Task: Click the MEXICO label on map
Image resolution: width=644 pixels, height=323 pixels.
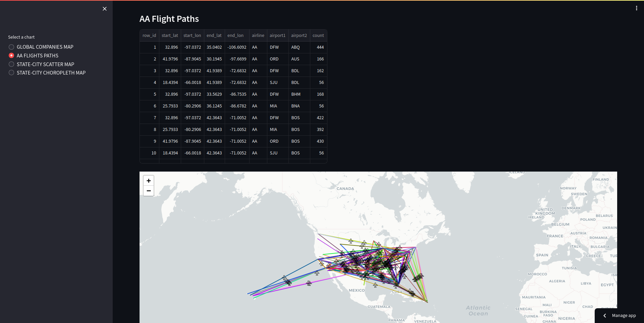Action: click(x=357, y=290)
